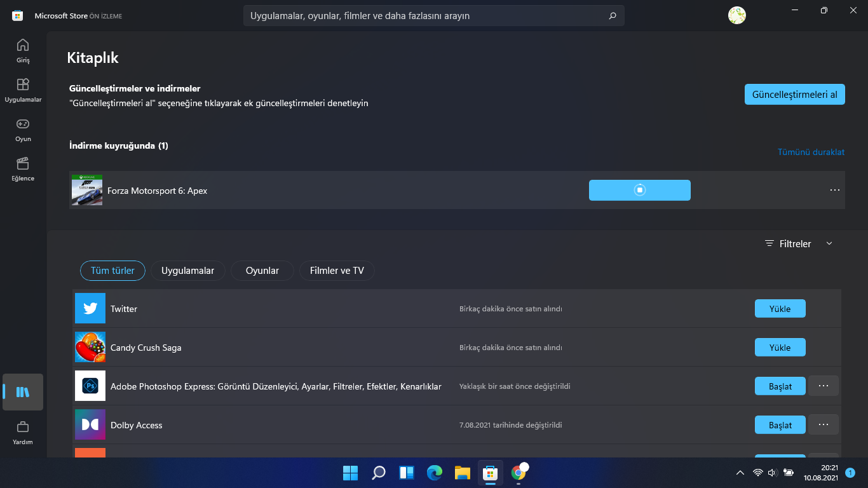Open the volume speaker tray icon
Image resolution: width=868 pixels, height=488 pixels.
pyautogui.click(x=773, y=473)
